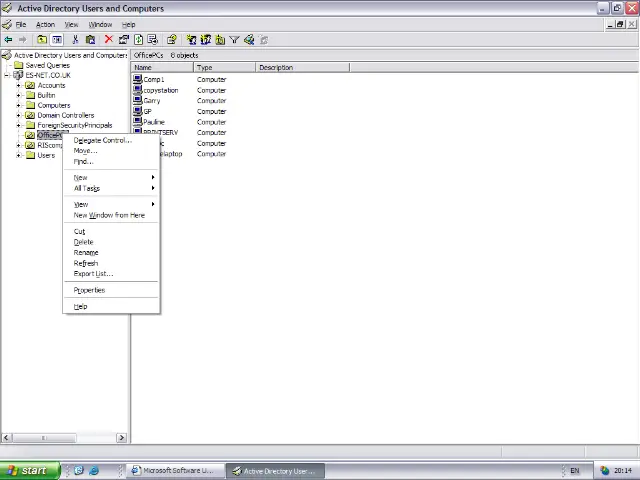Image resolution: width=640 pixels, height=480 pixels.
Task: Open the Window menu in menu bar
Action: [100, 24]
